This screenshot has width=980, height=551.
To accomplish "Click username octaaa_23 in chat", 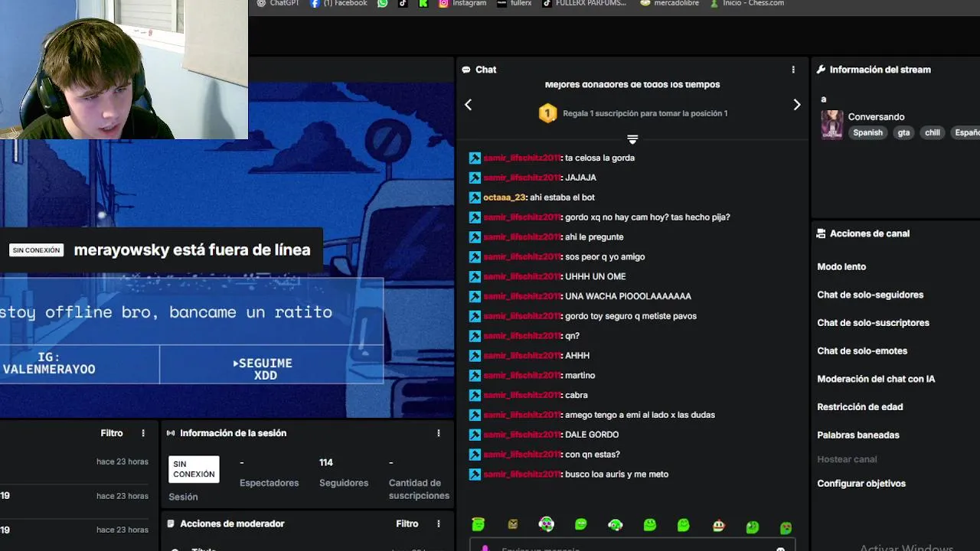I will tap(505, 197).
